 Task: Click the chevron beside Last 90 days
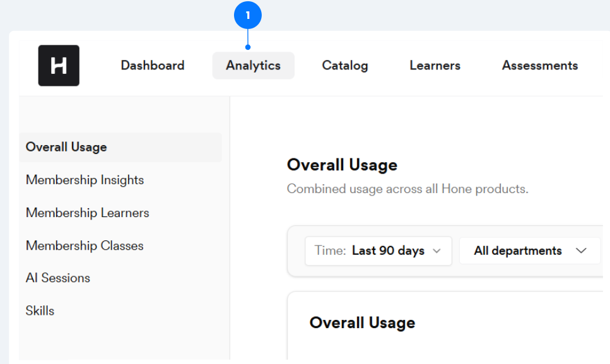coord(437,251)
